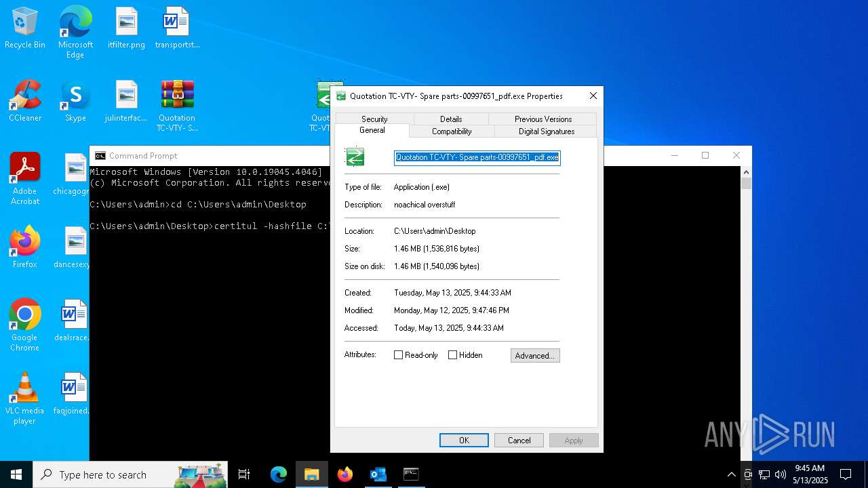Switch to the Digital Signatures tab
Image resolution: width=868 pixels, height=488 pixels.
pos(547,131)
